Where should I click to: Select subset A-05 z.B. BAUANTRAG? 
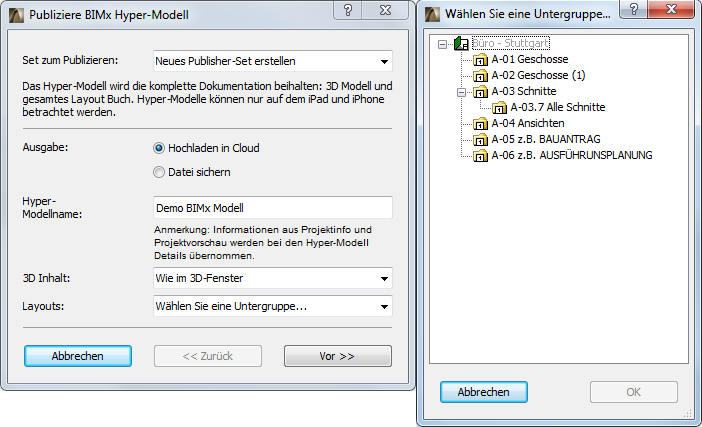[x=546, y=139]
